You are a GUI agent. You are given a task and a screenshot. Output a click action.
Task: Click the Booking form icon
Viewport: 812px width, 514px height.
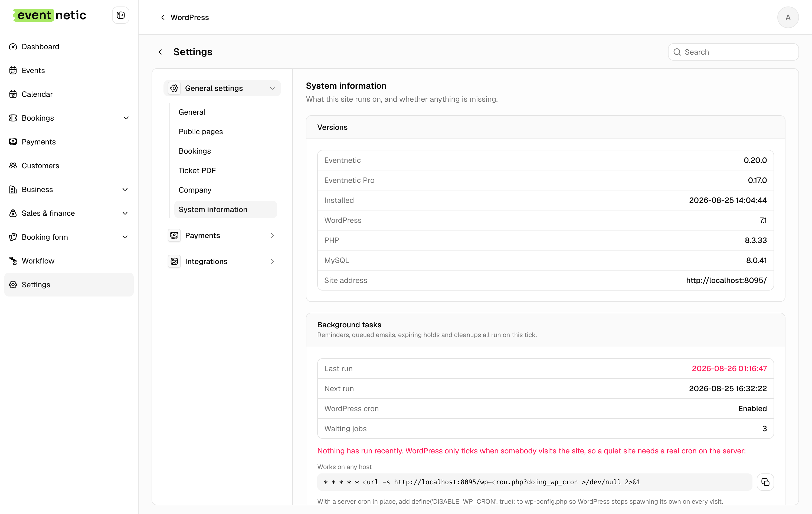click(x=13, y=237)
